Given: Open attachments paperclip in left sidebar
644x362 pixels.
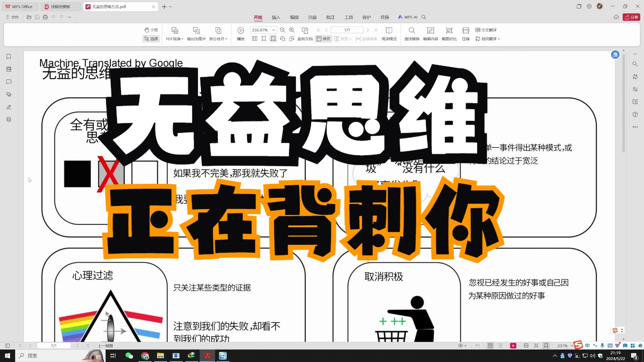Looking at the screenshot, I should pos(9,94).
